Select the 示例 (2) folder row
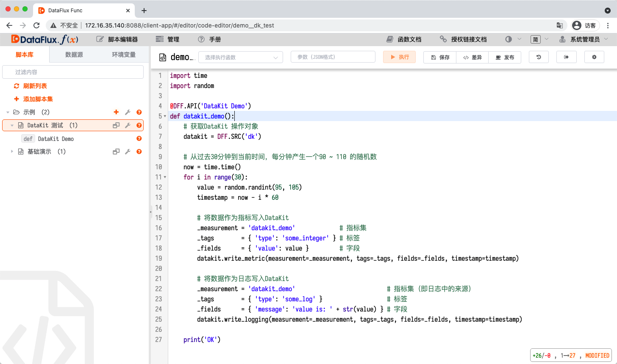This screenshot has height=364, width=617. [x=73, y=112]
